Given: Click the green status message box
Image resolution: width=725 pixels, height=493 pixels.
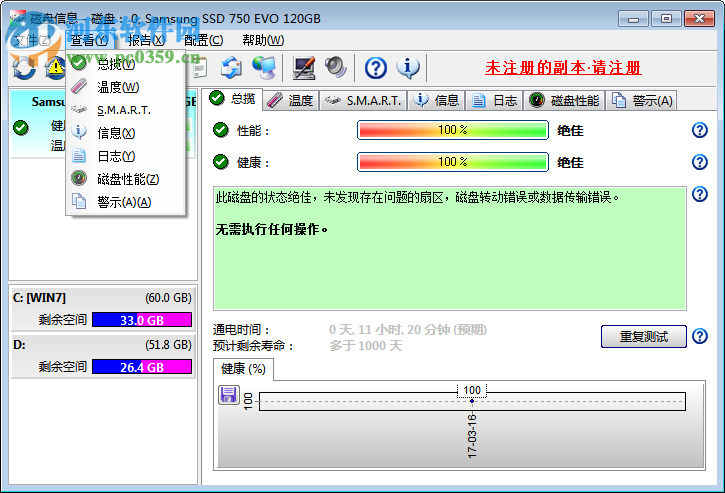Looking at the screenshot, I should coord(449,248).
